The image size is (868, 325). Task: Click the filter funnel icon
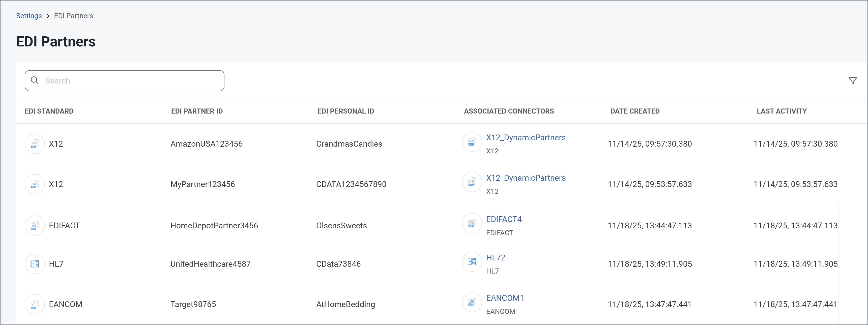coord(853,80)
